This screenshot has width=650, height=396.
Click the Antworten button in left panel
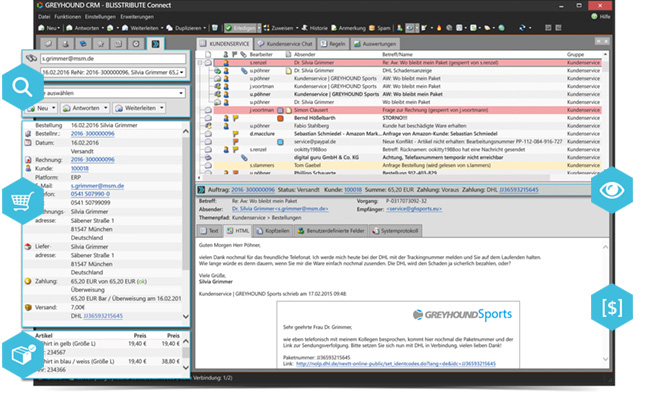click(85, 108)
